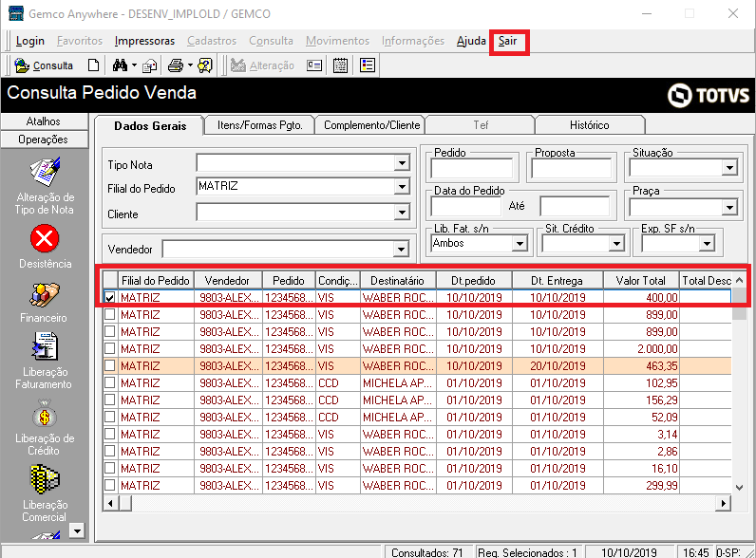The height and width of the screenshot is (558, 756).
Task: Click the help question mark toolbar icon
Action: coord(205,65)
